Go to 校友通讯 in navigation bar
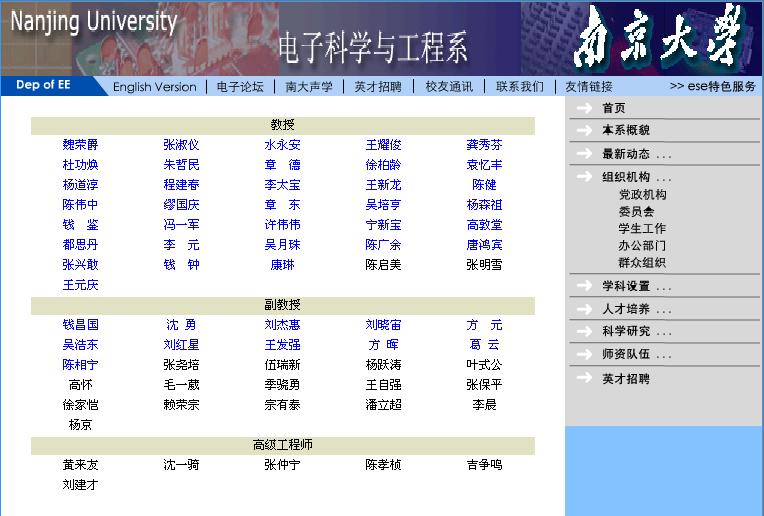The width and height of the screenshot is (764, 516). (449, 87)
